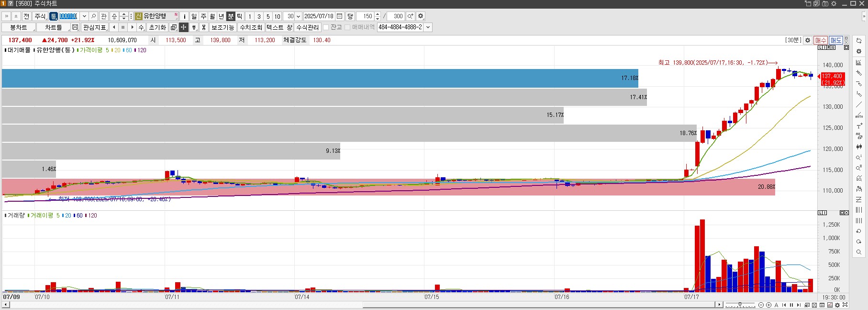Click the red 매수 buy button
The height and width of the screenshot is (310, 868).
(821, 40)
